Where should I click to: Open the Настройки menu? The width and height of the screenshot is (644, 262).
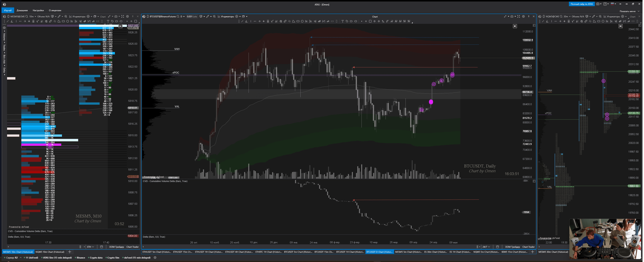pyautogui.click(x=38, y=10)
